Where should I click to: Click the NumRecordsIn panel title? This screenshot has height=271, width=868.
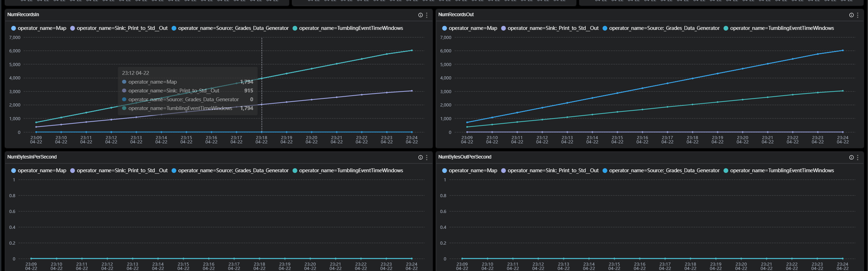pyautogui.click(x=23, y=14)
